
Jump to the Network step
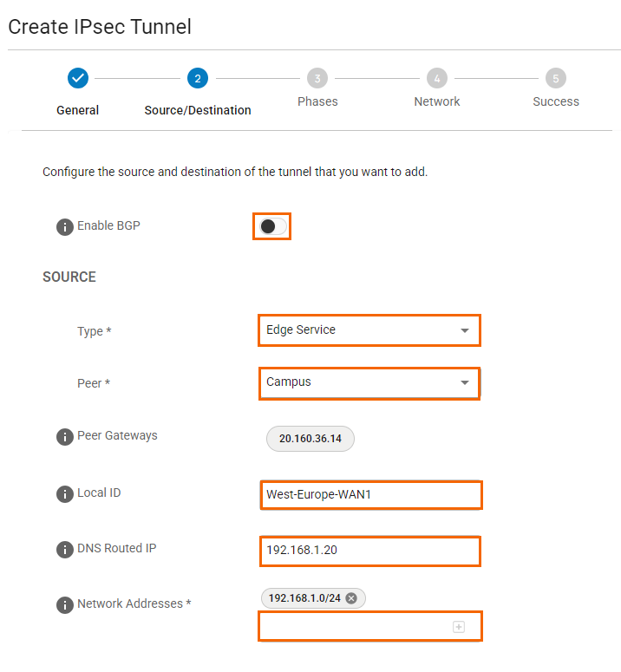tap(437, 78)
